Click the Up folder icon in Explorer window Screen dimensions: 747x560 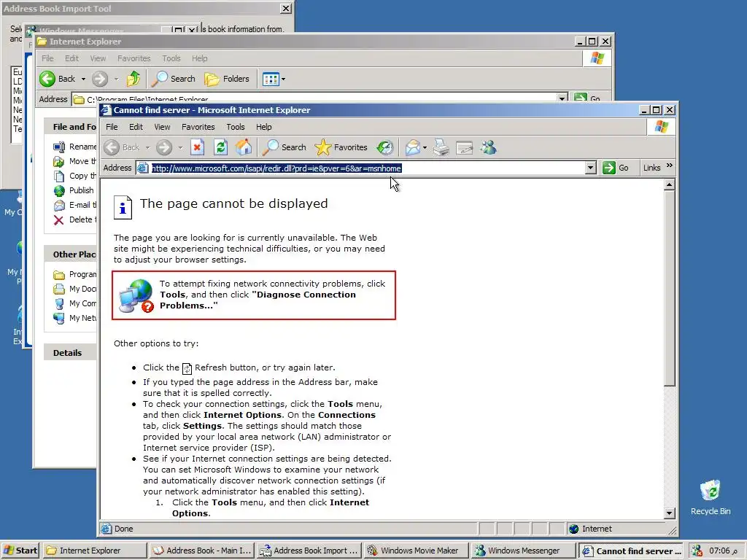[x=133, y=79]
